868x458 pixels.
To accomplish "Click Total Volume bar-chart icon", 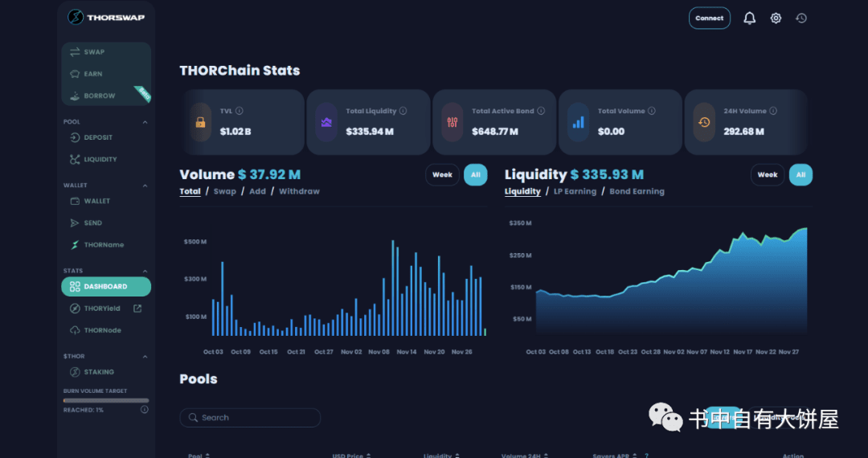I will (579, 122).
